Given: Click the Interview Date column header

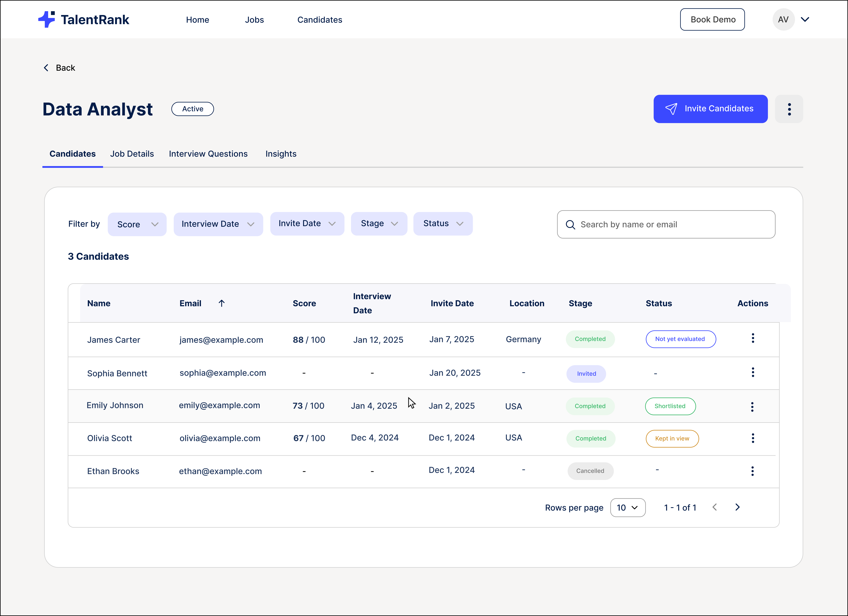Looking at the screenshot, I should tap(372, 303).
